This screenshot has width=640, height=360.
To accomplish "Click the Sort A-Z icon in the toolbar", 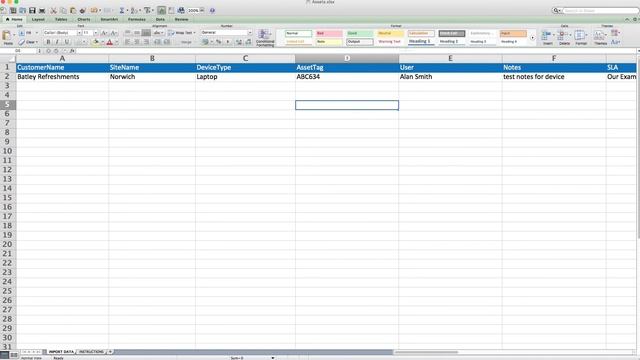I will 133,10.
